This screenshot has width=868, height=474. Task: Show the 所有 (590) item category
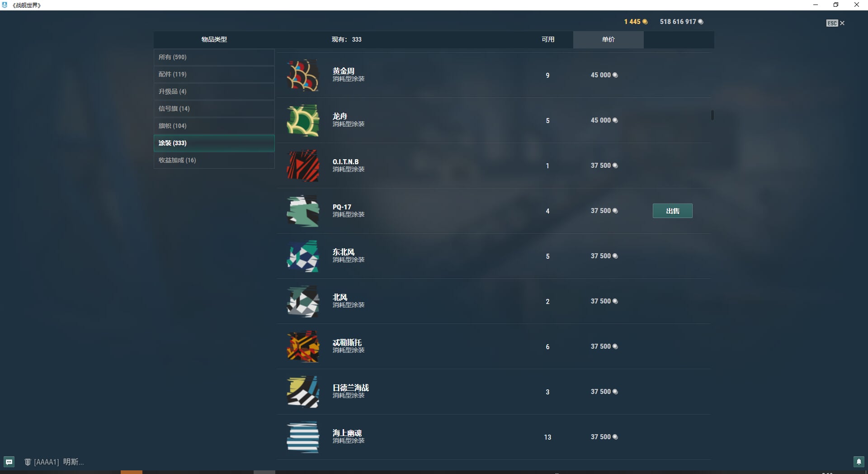pyautogui.click(x=214, y=57)
